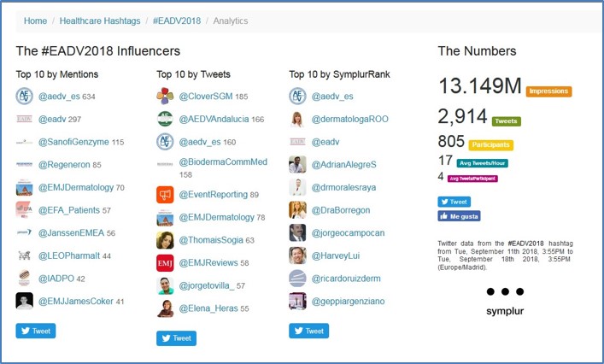Click the symplur three-dot logo
Viewport: 604px width, 364px height.
(503, 291)
